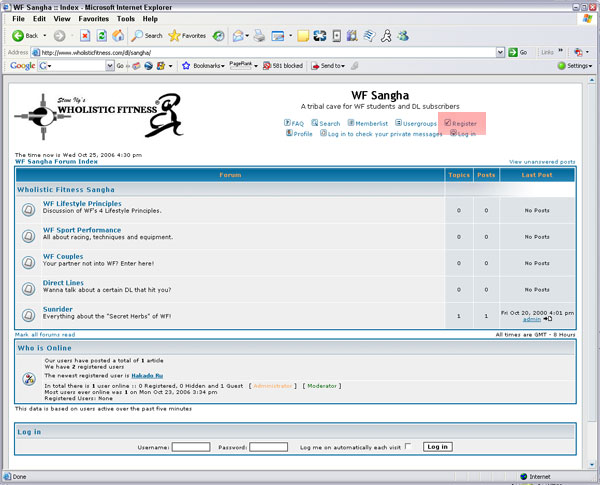Enable log me on automatically checkbox
This screenshot has height=485, width=600.
[x=408, y=446]
